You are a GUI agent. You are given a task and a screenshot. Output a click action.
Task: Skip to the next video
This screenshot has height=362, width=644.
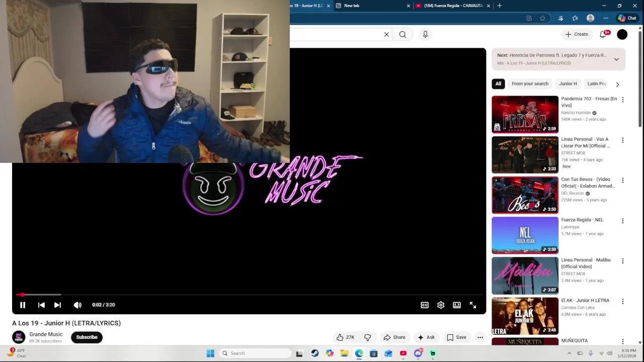pyautogui.click(x=57, y=305)
